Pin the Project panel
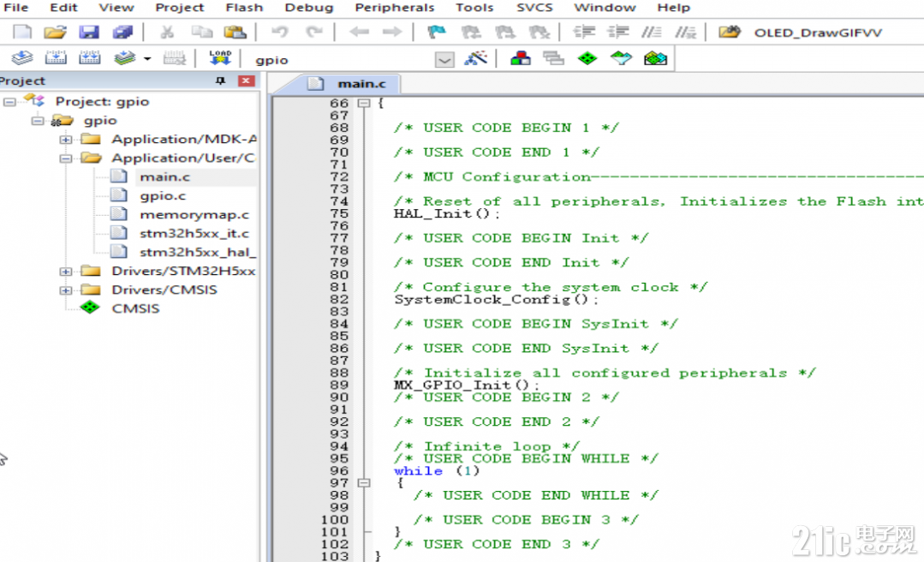The image size is (924, 562). click(221, 81)
